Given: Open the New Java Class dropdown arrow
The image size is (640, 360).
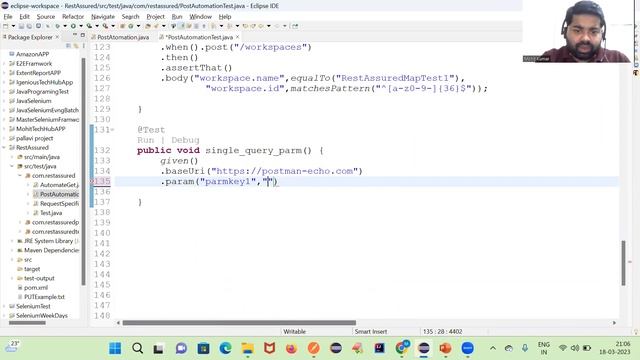Looking at the screenshot, I should click(x=138, y=26).
